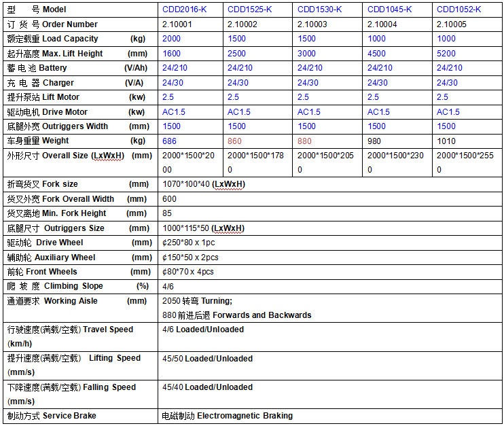Viewport: 504px width, 426px height.
Task: Click the Drive Wheel dimension ¢250*80 x 1pc
Action: click(x=190, y=243)
